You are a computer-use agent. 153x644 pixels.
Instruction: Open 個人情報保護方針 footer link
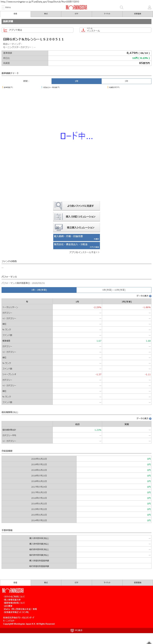click(x=12, y=600)
